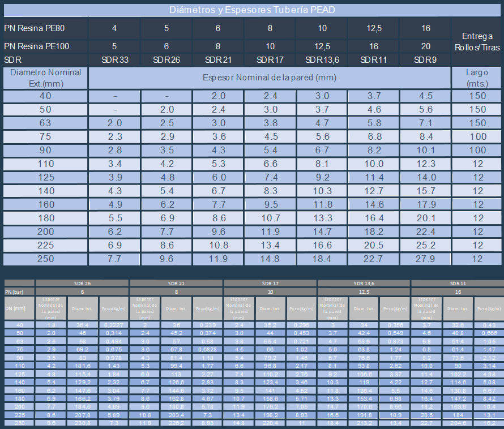Click the Entrega Rollos/Tiras header cell
Screen dimensions: 504x429
[x=477, y=41]
